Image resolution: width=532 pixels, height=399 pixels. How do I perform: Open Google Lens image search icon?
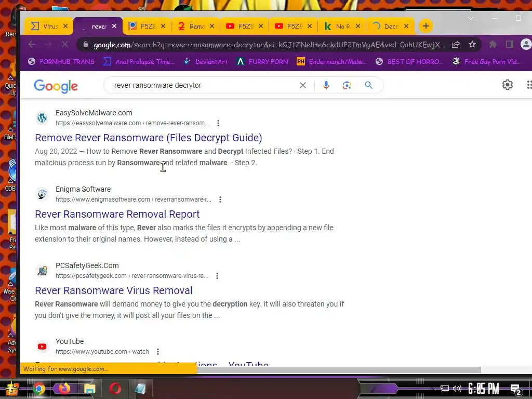point(347,85)
